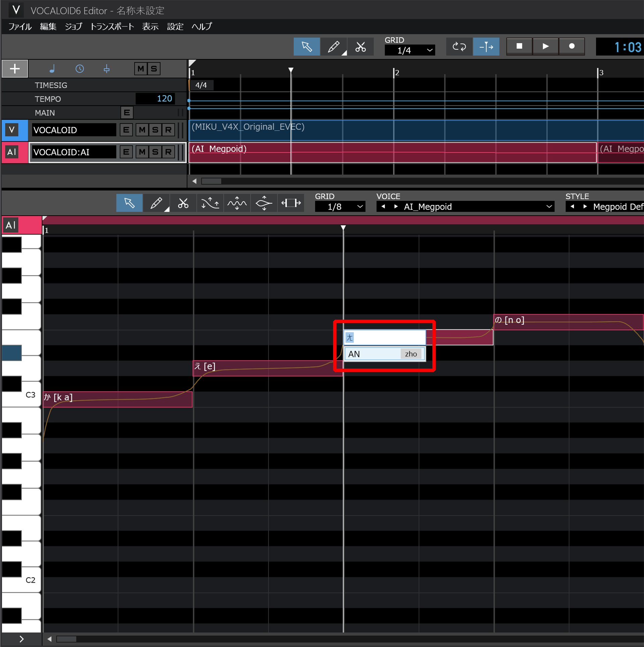Screen dimensions: 644x647
Task: Open the GRID 1/8 dropdown in the editor
Action: click(x=340, y=206)
